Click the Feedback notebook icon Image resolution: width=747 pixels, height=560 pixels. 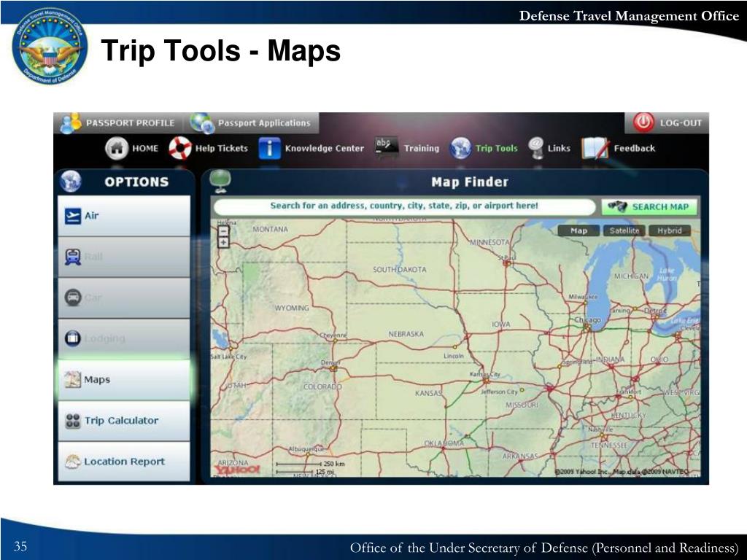pos(595,148)
